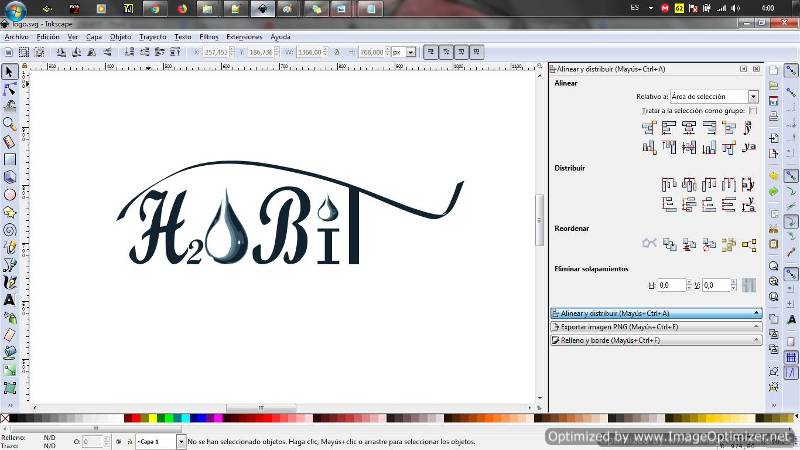
Task: Select the Paint bucket fill tool
Action: coord(9,353)
